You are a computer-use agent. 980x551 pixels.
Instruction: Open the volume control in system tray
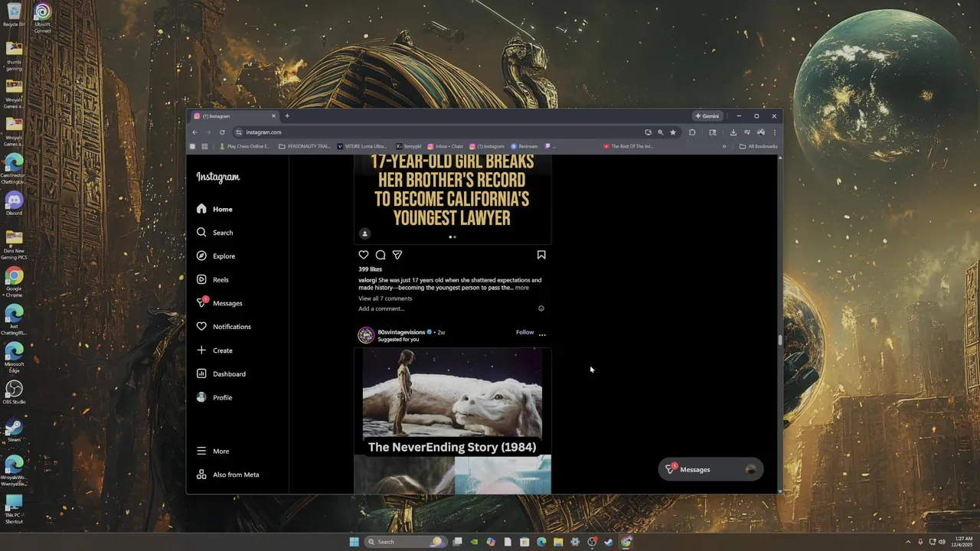942,542
